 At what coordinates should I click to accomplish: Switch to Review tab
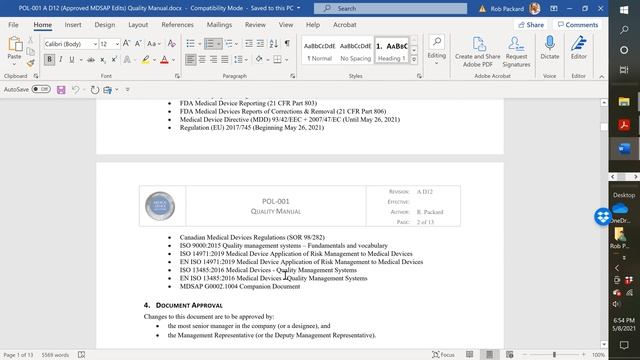click(255, 25)
